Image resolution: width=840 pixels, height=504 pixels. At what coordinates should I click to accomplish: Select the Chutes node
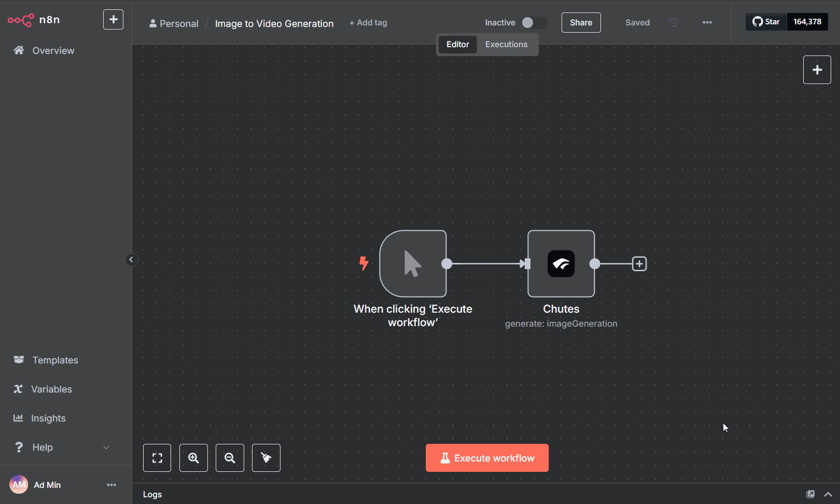(x=561, y=263)
